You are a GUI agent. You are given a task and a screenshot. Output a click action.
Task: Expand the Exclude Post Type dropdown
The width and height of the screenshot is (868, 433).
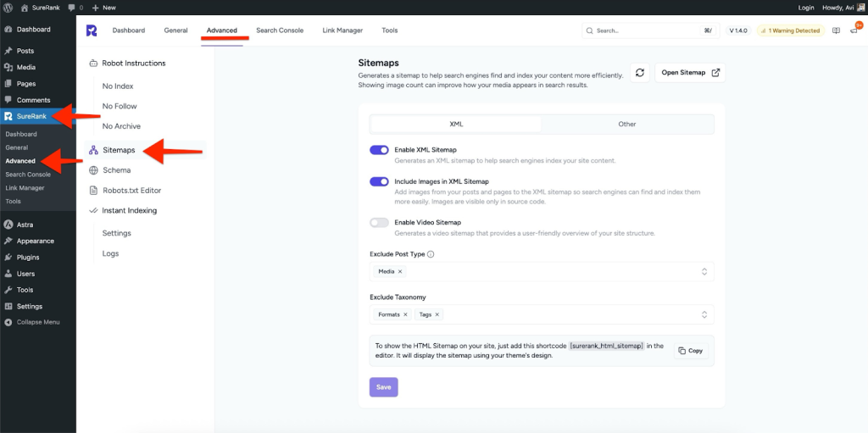[704, 271]
